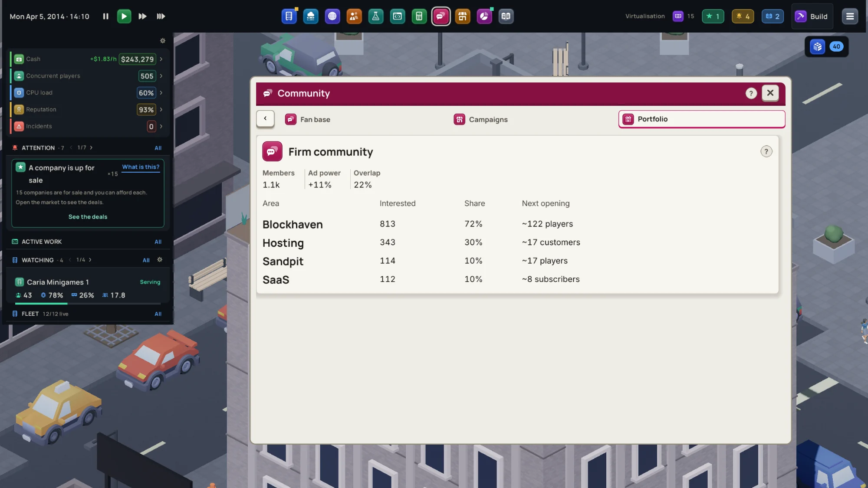868x488 pixels.
Task: Expand the Cash stat row chevron
Action: [161, 59]
